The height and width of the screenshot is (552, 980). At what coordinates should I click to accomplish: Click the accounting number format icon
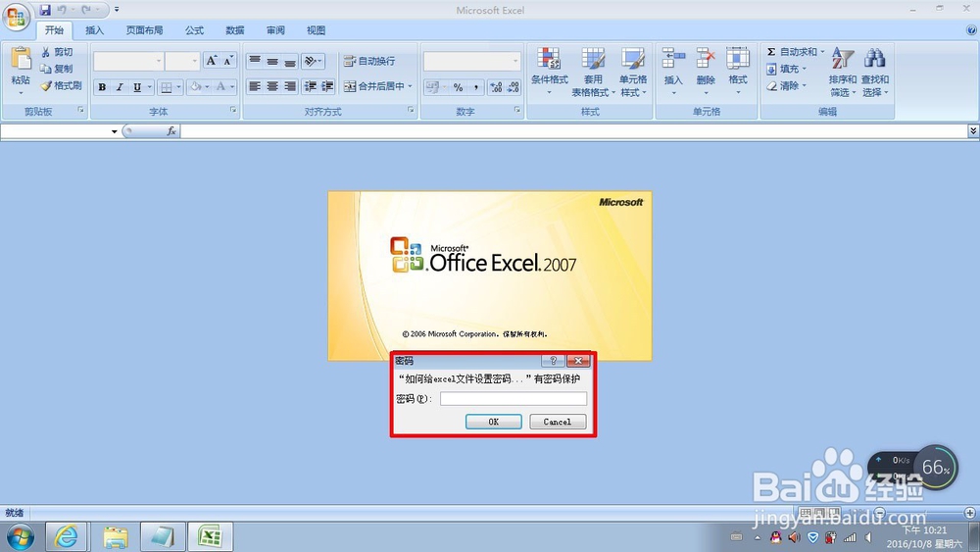coord(432,87)
